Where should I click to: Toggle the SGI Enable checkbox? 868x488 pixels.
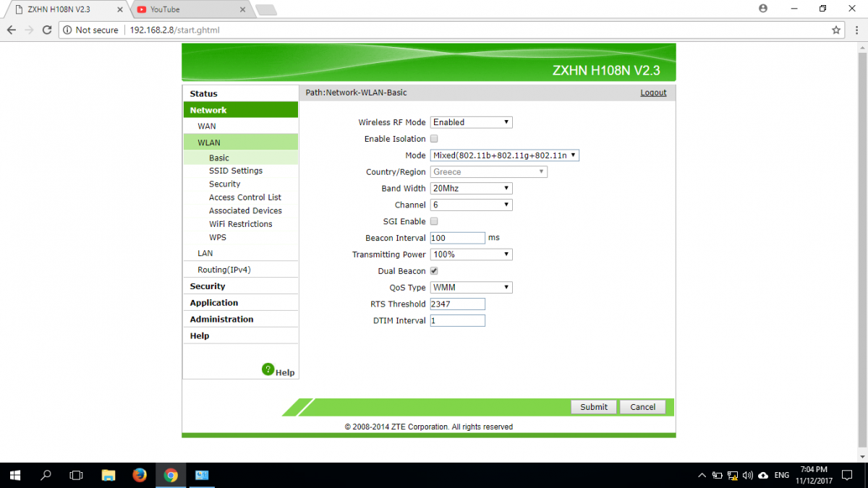click(434, 221)
